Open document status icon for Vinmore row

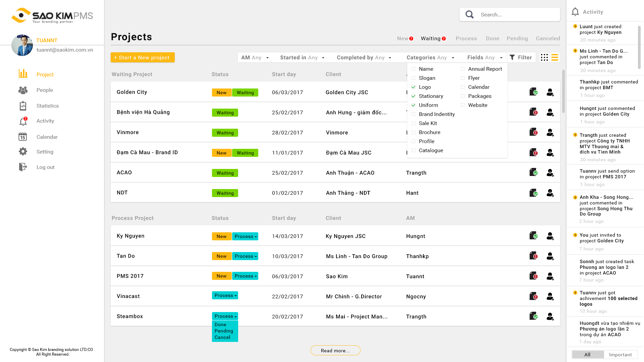pyautogui.click(x=533, y=132)
